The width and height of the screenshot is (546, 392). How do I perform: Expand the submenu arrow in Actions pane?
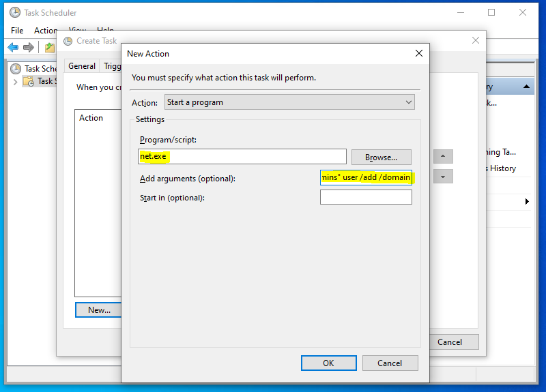click(x=527, y=201)
